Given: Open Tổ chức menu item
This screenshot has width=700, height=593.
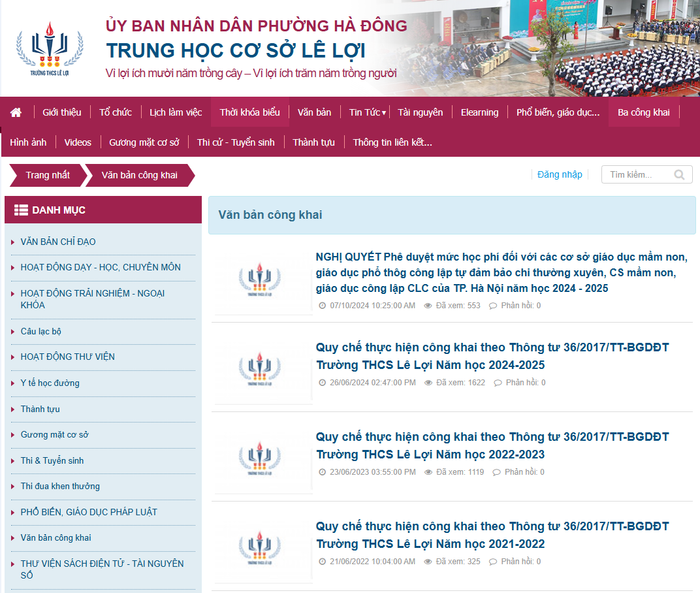Looking at the screenshot, I should pyautogui.click(x=116, y=113).
